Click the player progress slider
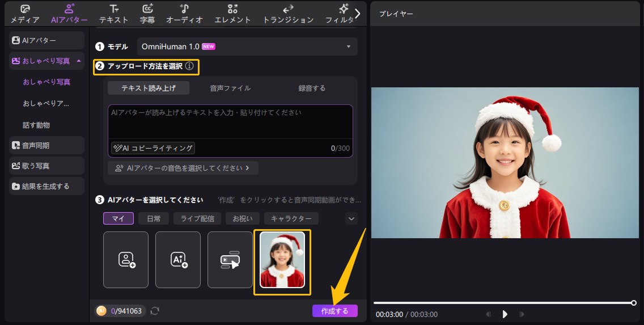This screenshot has width=644, height=325. pos(505,303)
